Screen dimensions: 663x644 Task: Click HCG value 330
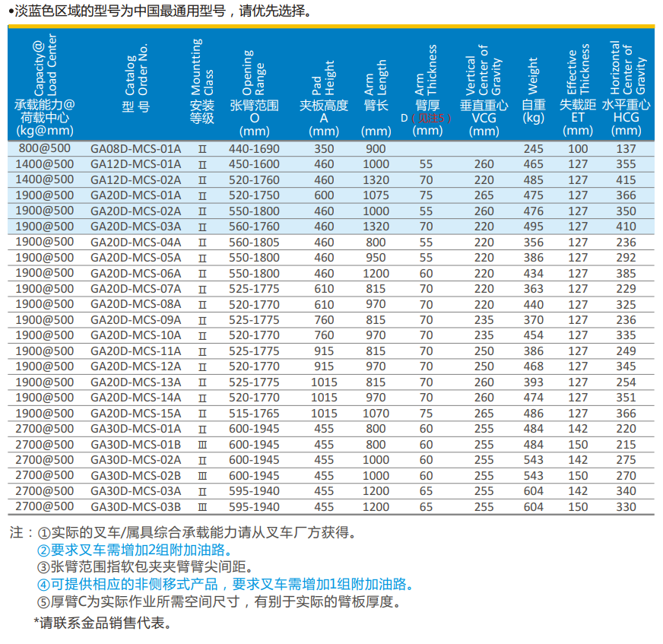(x=626, y=506)
